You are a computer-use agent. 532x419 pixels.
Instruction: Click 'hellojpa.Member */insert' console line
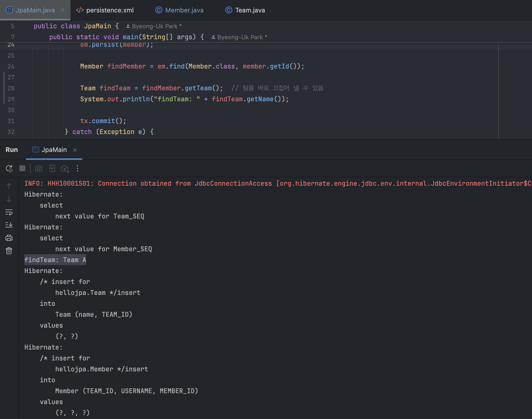pos(101,369)
